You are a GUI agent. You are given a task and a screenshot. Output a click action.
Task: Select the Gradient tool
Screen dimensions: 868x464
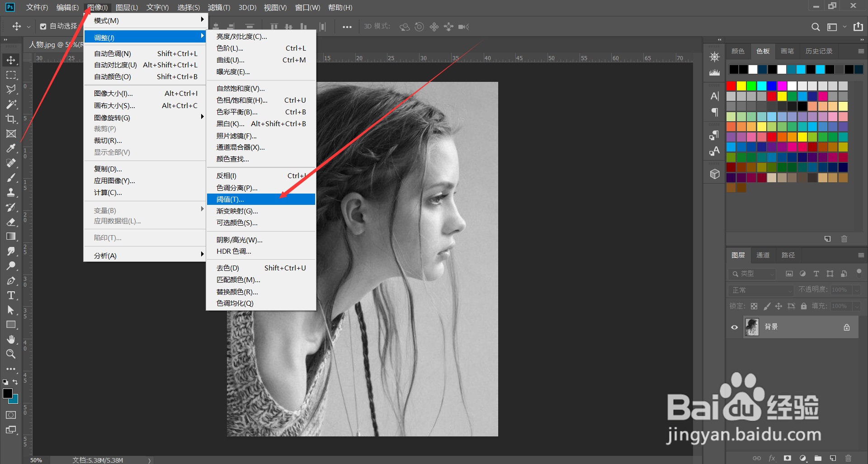click(11, 237)
